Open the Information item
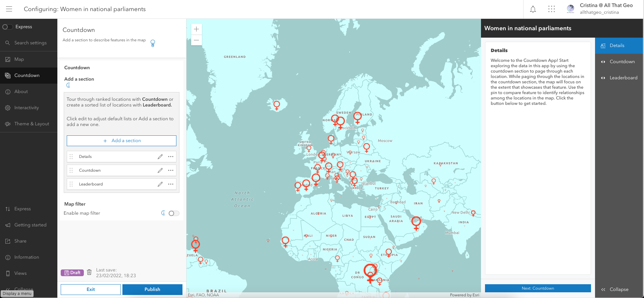Viewport: 644px width, 298px height. pyautogui.click(x=29, y=257)
